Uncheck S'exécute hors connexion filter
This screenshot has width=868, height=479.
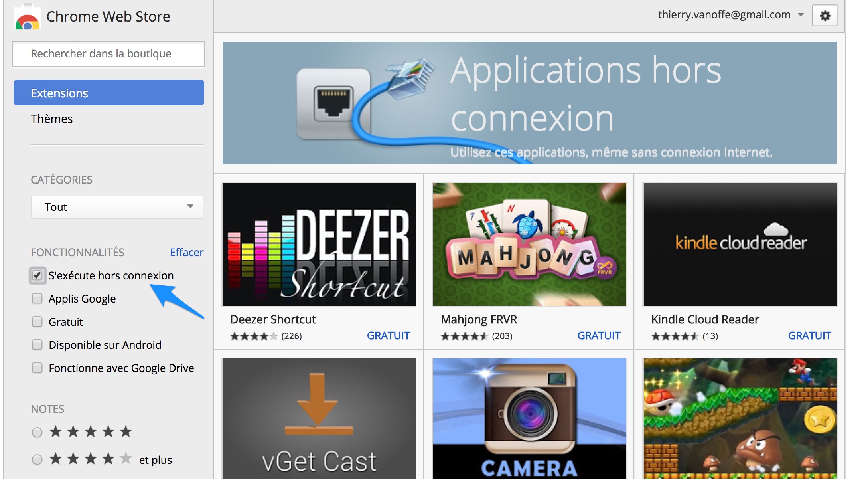(x=37, y=275)
